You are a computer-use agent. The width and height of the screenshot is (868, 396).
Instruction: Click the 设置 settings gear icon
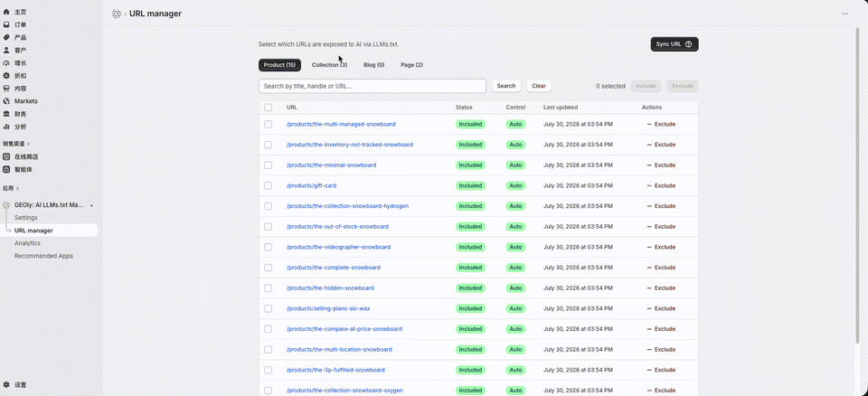click(x=6, y=384)
